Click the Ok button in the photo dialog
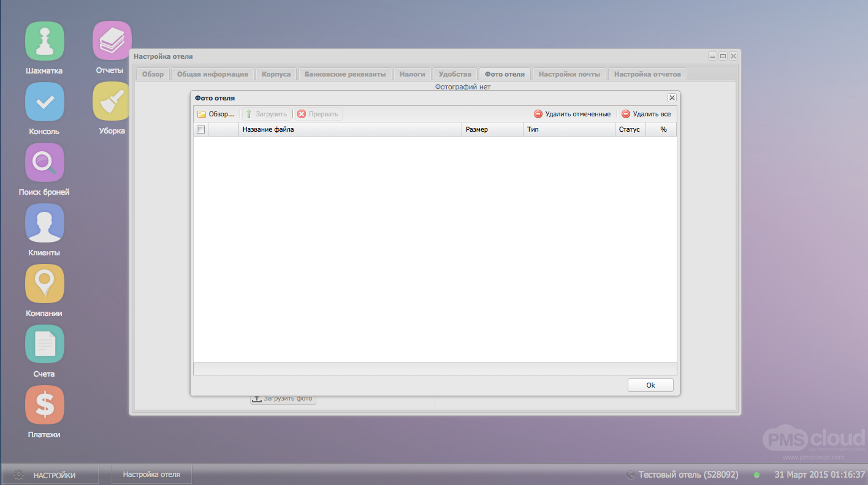This screenshot has width=868, height=485. [650, 385]
